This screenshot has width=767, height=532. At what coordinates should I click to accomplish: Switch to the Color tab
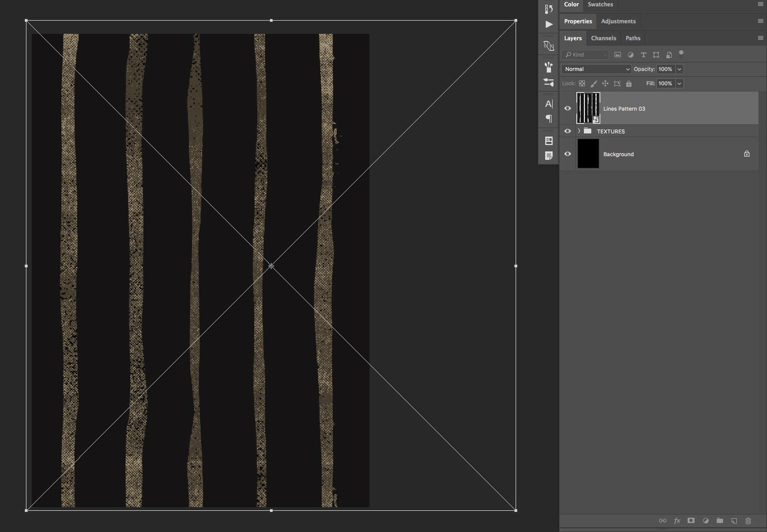(x=571, y=4)
